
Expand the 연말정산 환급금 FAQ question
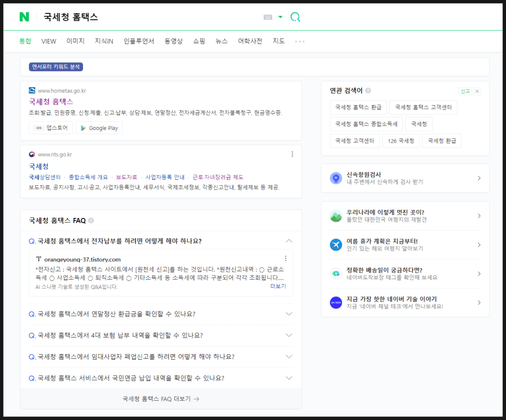coord(289,314)
